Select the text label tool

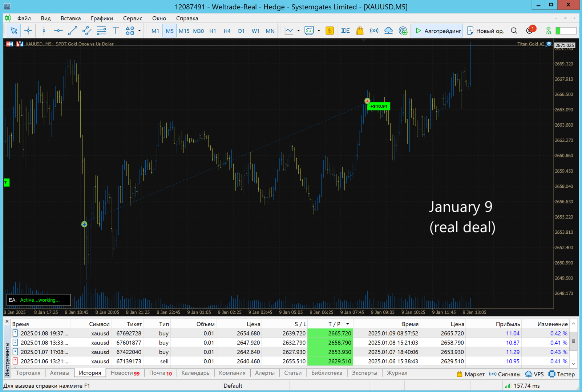click(116, 31)
